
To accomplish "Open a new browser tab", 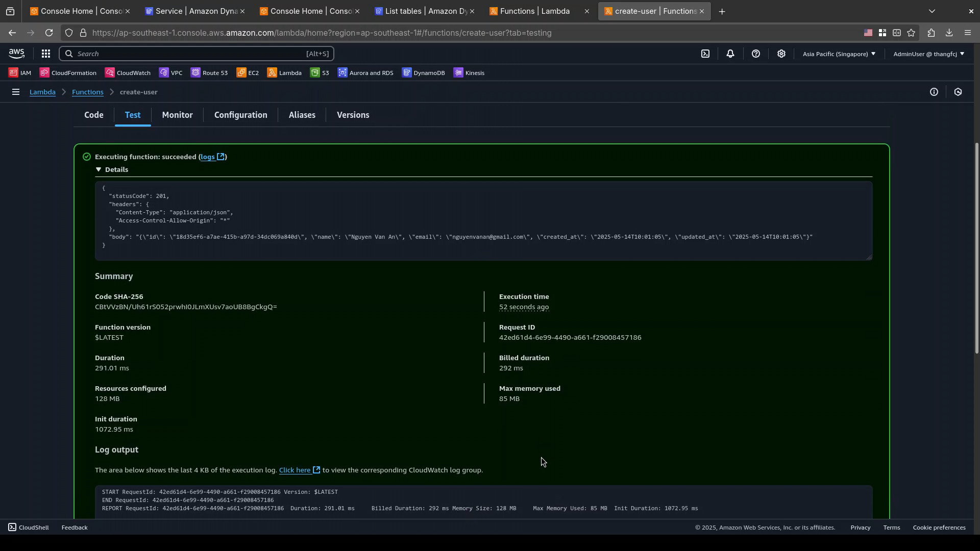I will click(x=722, y=11).
